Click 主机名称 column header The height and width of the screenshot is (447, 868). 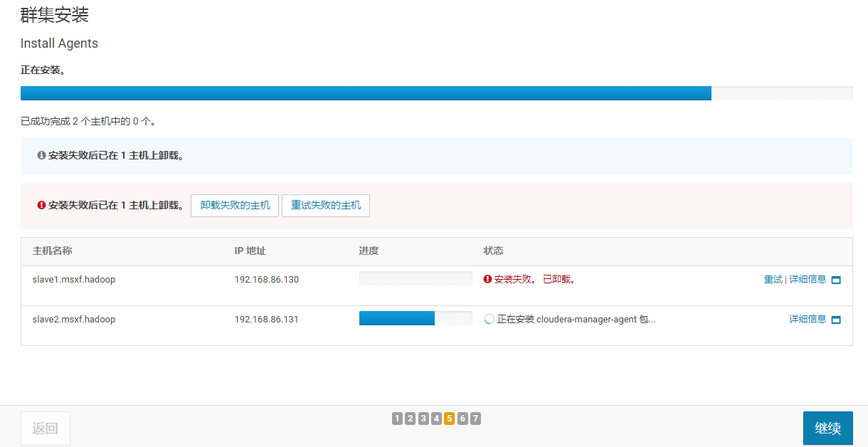point(53,251)
